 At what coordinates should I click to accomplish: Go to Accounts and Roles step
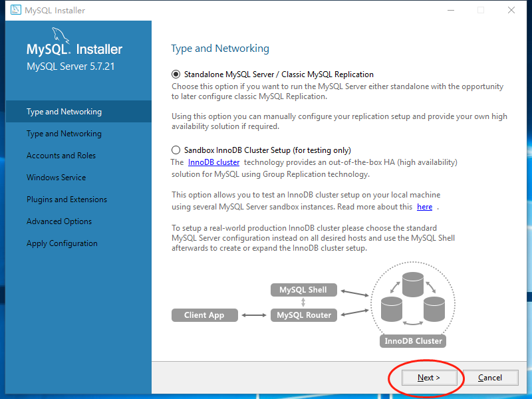click(x=61, y=156)
